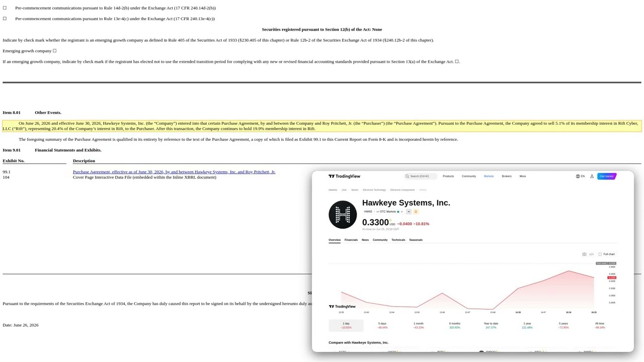
Task: Go to the Markets breadcrumb link
Action: [333, 190]
